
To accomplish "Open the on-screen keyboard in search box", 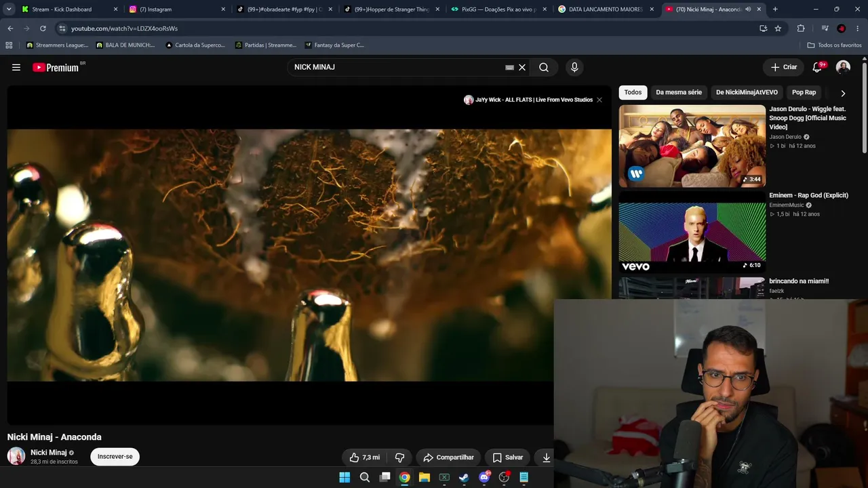I will click(509, 67).
